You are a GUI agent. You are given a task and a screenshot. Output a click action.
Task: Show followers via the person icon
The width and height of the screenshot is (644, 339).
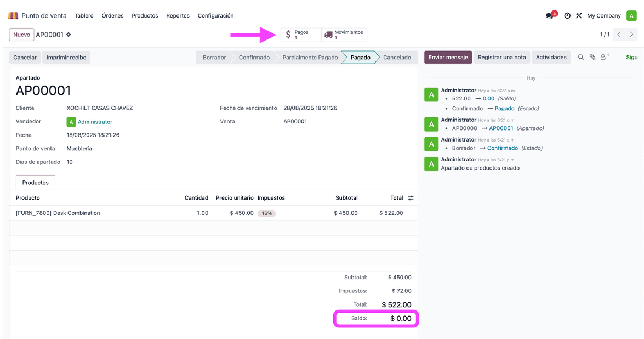(604, 57)
